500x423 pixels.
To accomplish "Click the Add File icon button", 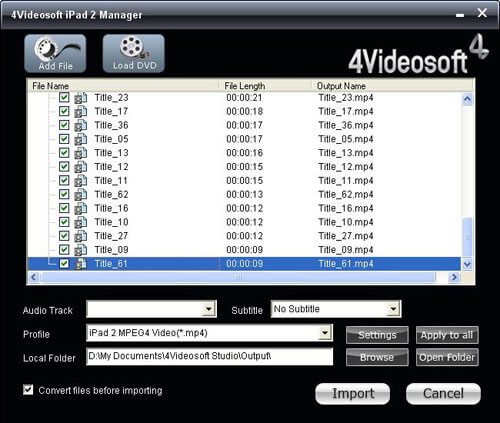I will (55, 53).
